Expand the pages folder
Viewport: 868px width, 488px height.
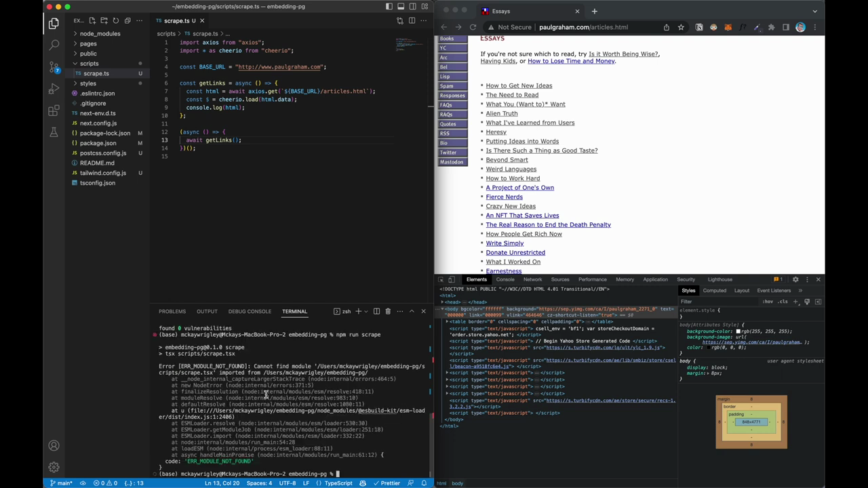point(88,43)
